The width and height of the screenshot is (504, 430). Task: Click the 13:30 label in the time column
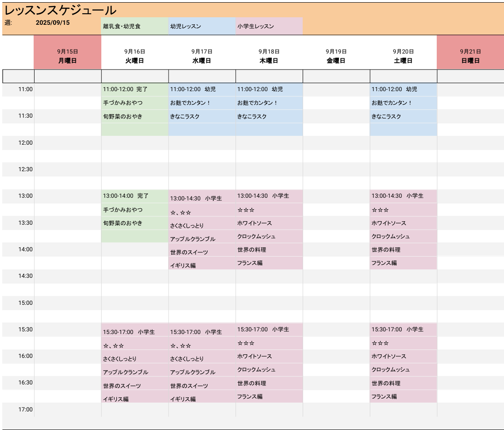tap(25, 223)
